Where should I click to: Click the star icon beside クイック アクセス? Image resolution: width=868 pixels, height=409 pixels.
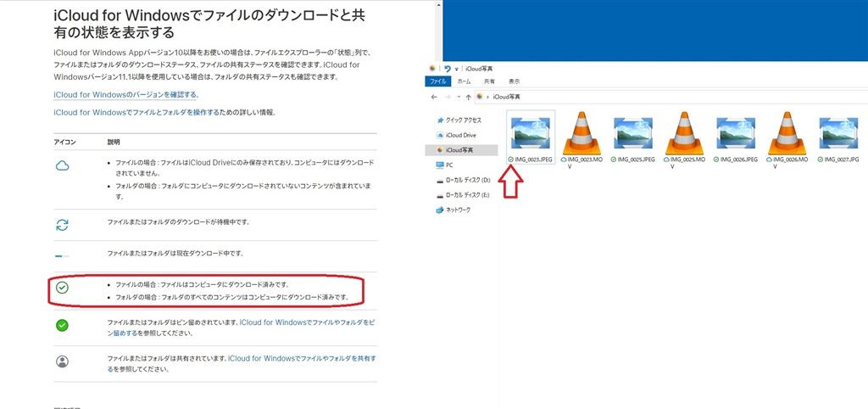[x=440, y=120]
